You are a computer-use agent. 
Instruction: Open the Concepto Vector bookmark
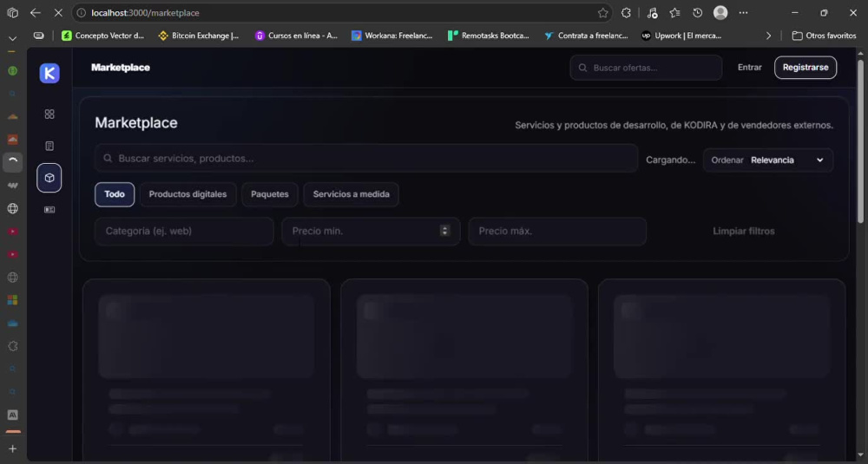103,36
